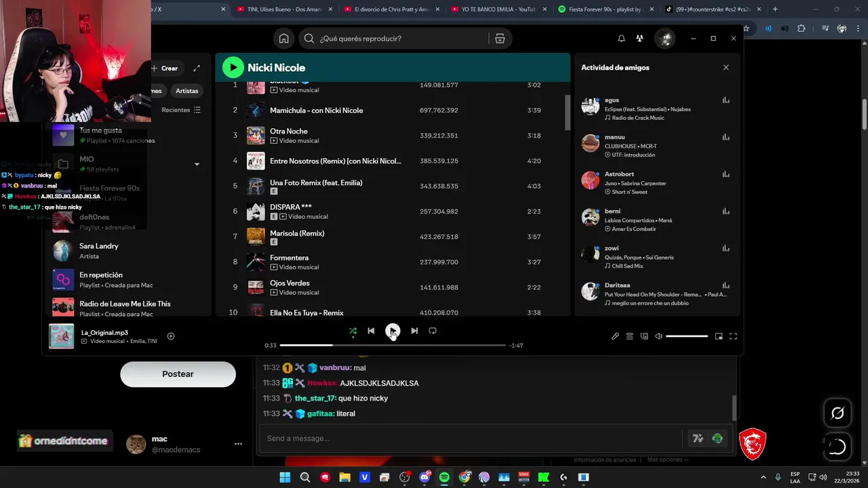Screen dimensions: 868x488
Task: Open the miniplayer icon
Action: (x=719, y=336)
